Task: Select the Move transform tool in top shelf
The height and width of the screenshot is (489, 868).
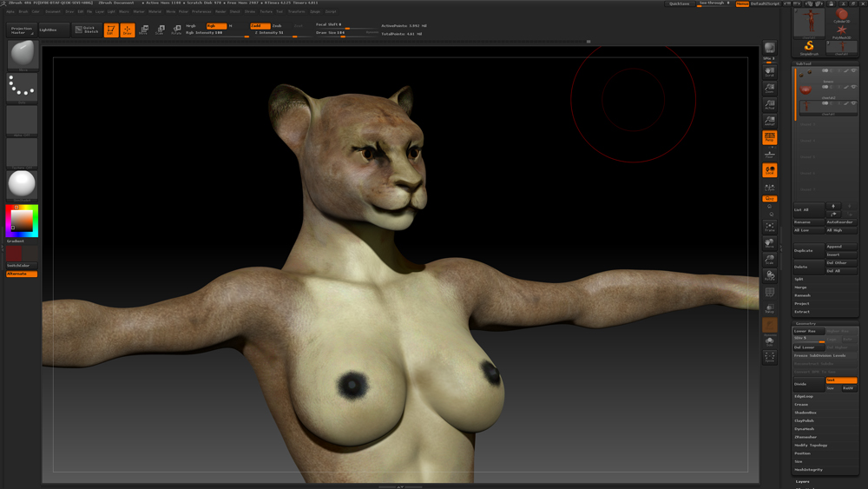Action: (x=144, y=30)
